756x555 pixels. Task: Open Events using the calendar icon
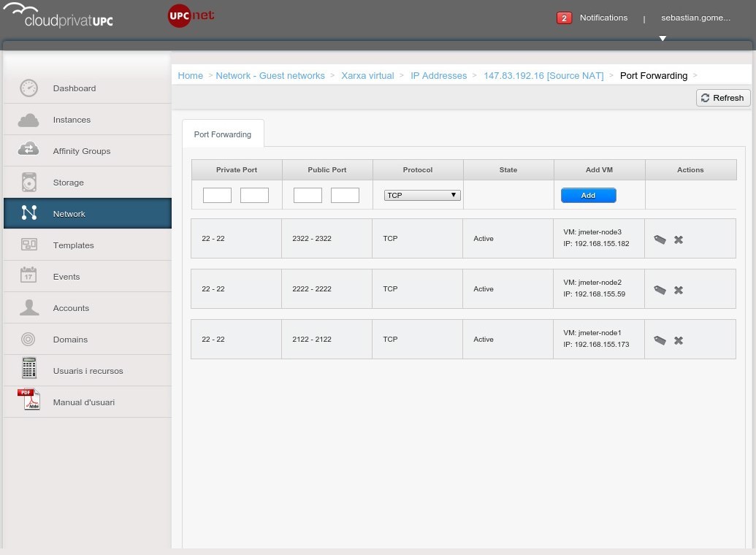(28, 276)
